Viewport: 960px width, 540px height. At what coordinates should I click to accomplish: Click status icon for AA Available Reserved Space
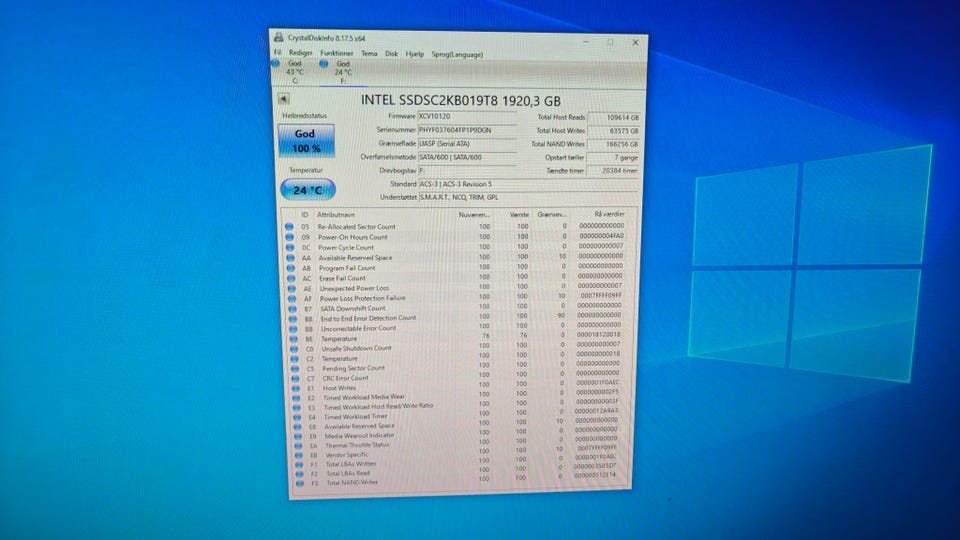(290, 258)
